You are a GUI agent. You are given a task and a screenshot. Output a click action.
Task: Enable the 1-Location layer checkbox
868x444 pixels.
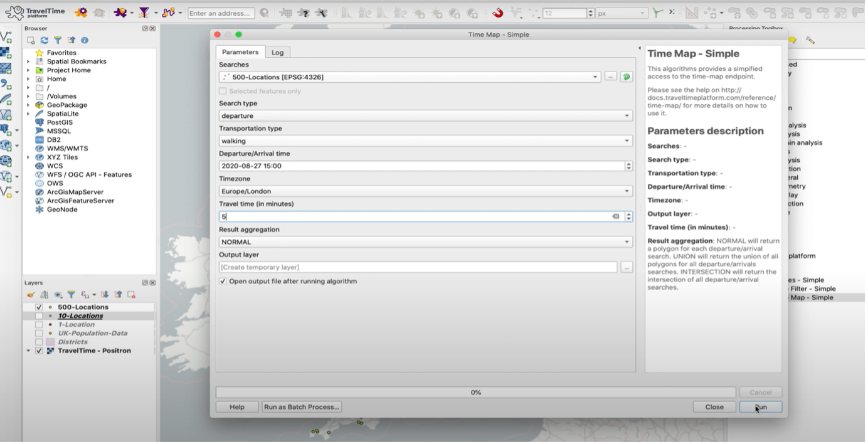pos(39,325)
